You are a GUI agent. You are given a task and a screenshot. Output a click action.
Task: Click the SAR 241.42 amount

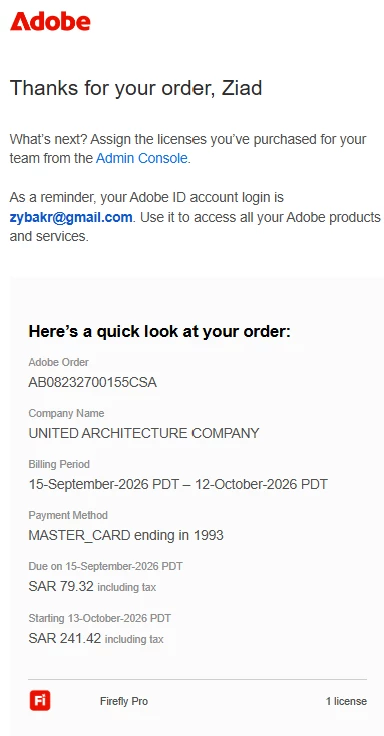point(65,638)
